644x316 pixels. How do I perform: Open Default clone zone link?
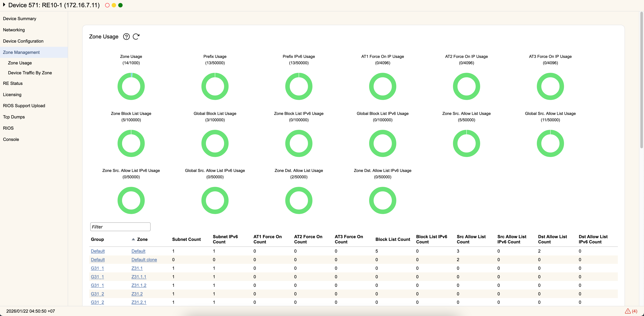click(x=144, y=259)
